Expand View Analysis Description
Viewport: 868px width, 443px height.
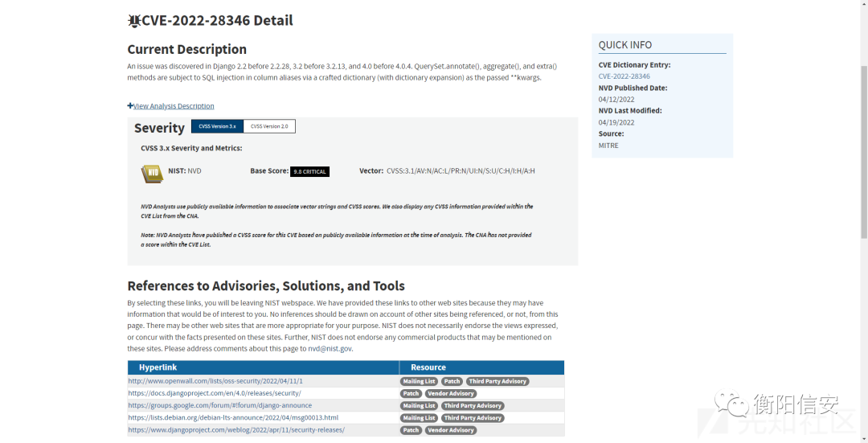[x=170, y=106]
